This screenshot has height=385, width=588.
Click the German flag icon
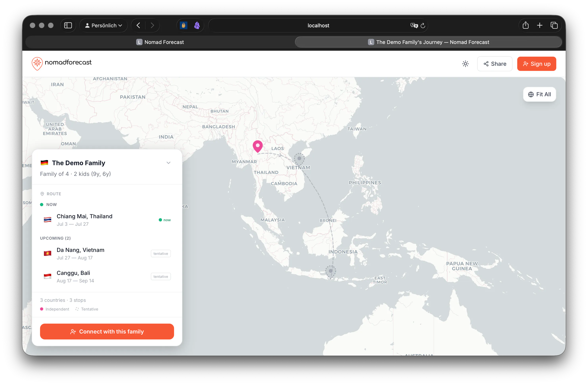point(44,163)
